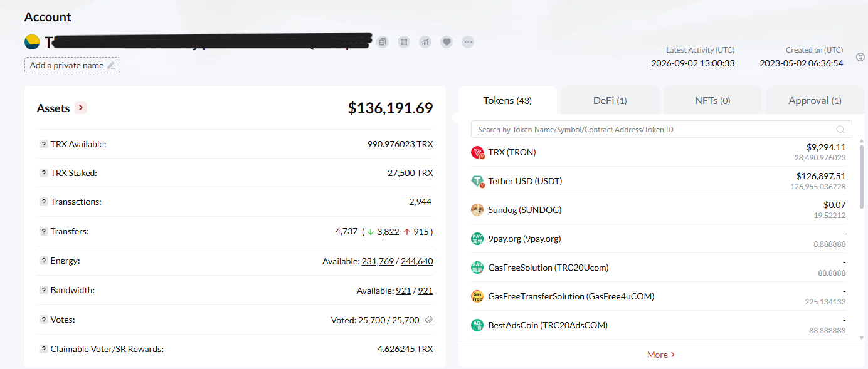The width and height of the screenshot is (868, 369).
Task: Click the search magnifier icon in token search
Action: (x=840, y=130)
